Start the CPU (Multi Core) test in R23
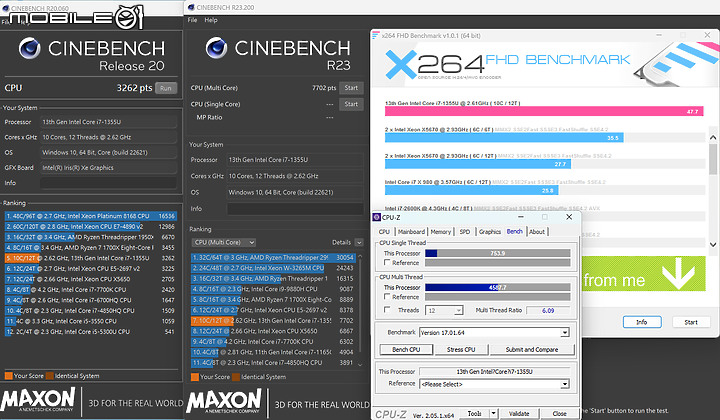The height and width of the screenshot is (420, 720). [x=351, y=88]
